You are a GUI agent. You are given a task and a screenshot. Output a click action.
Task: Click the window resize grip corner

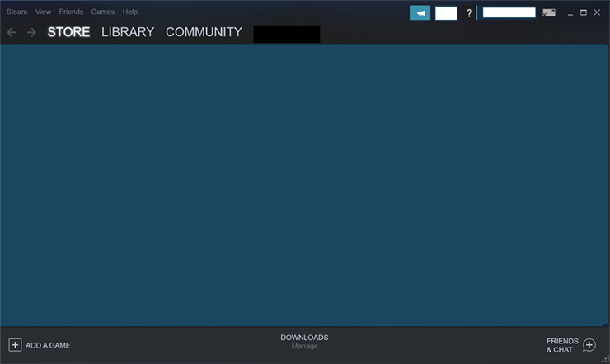click(606, 360)
